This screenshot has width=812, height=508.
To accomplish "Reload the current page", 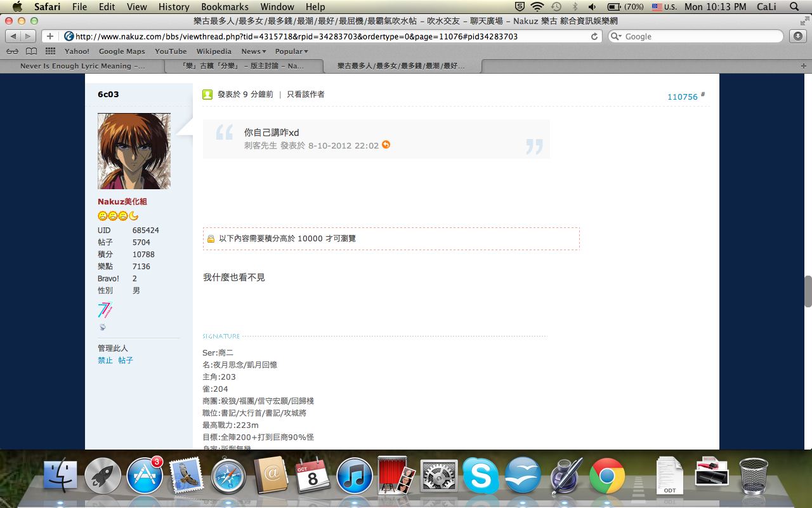I will tap(594, 36).
